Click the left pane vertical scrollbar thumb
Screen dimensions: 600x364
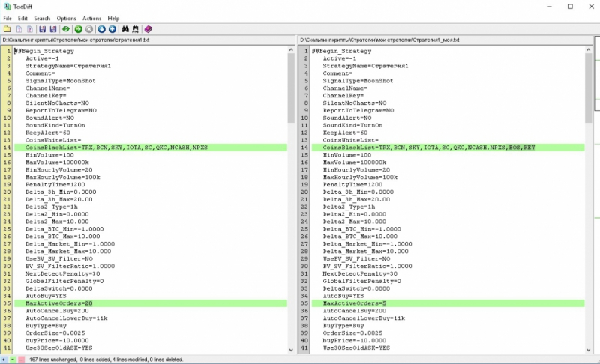pyautogui.click(x=291, y=88)
